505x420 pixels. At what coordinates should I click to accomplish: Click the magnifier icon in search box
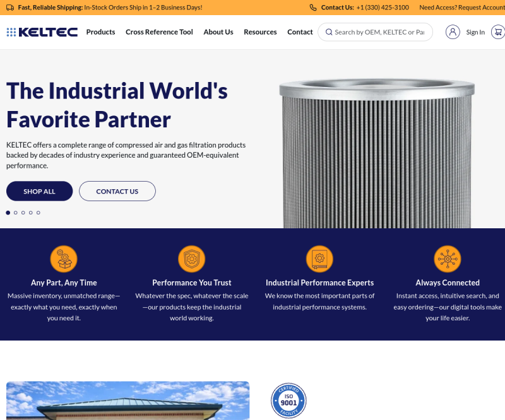[329, 32]
